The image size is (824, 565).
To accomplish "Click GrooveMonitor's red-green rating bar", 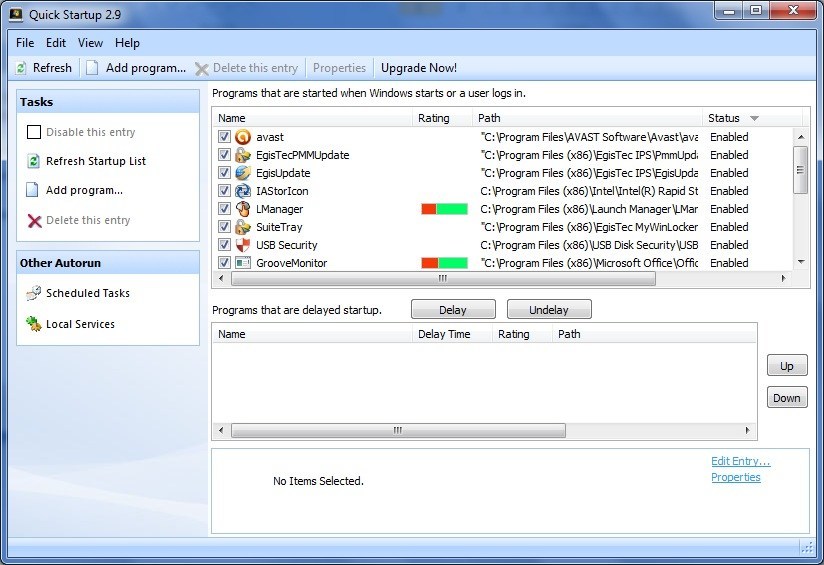I will [x=444, y=263].
